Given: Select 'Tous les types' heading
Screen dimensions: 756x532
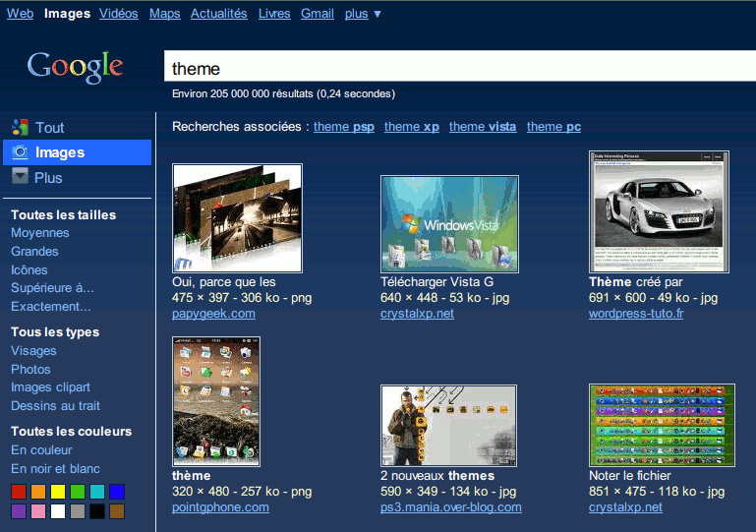Looking at the screenshot, I should (55, 331).
